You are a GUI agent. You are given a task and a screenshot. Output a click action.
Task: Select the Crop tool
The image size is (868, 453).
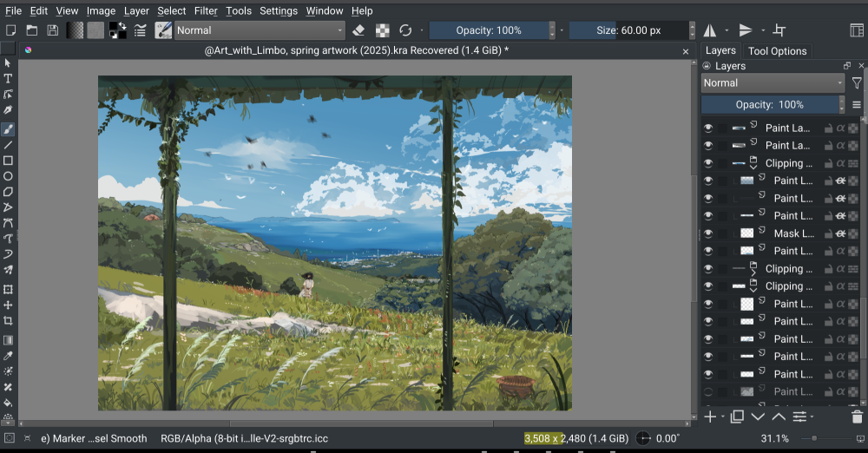point(8,320)
